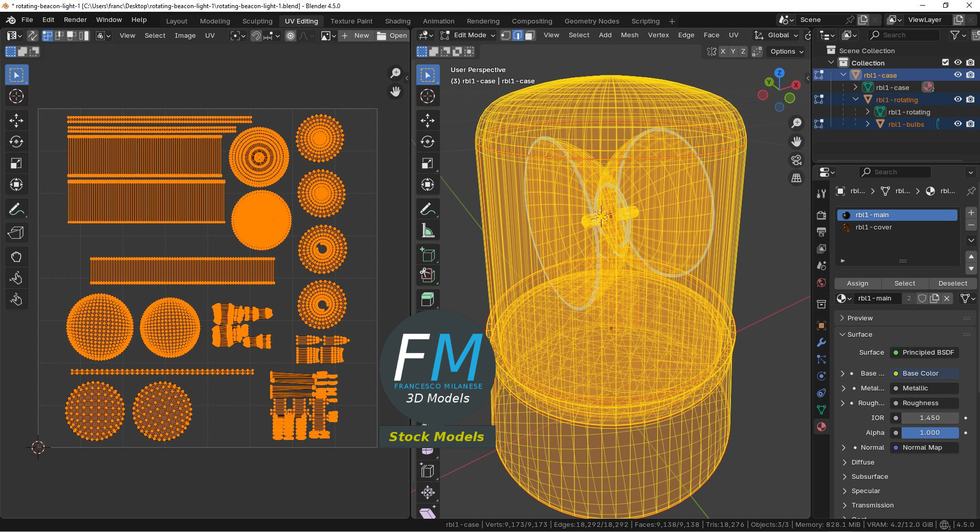This screenshot has height=532, width=980.
Task: Toggle UV sync selection in UV editor header
Action: 32,36
